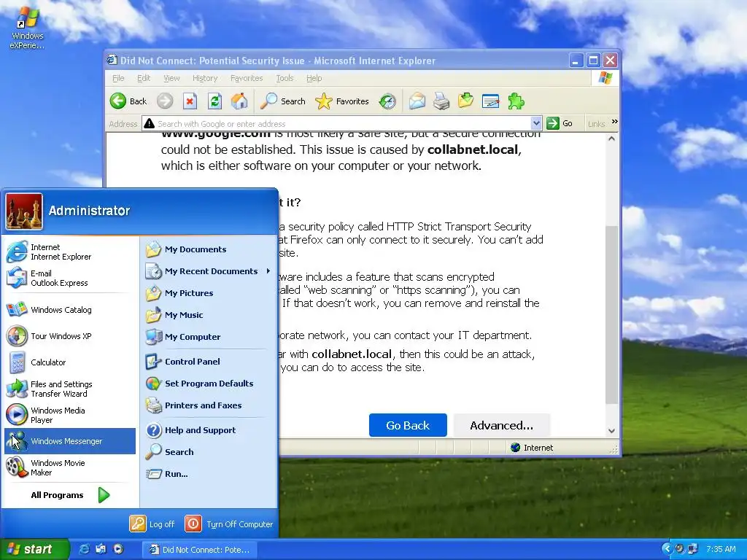Click the Edit notepad toolbar icon

click(490, 101)
